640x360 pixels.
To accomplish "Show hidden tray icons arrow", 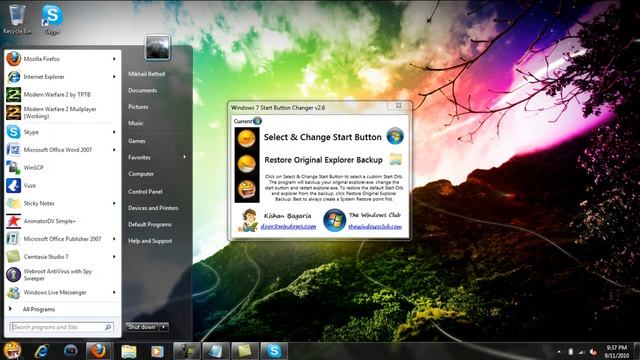I will [559, 352].
